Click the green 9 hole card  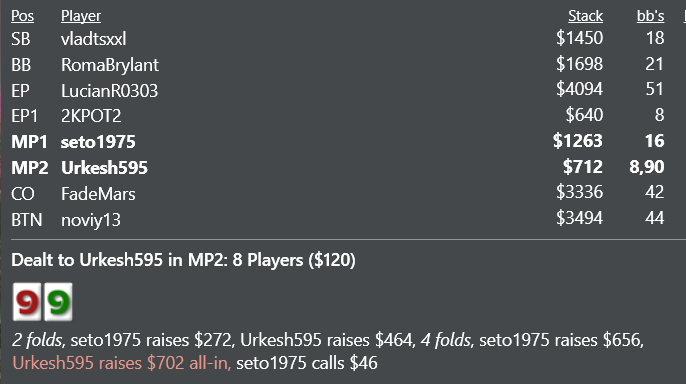(58, 301)
